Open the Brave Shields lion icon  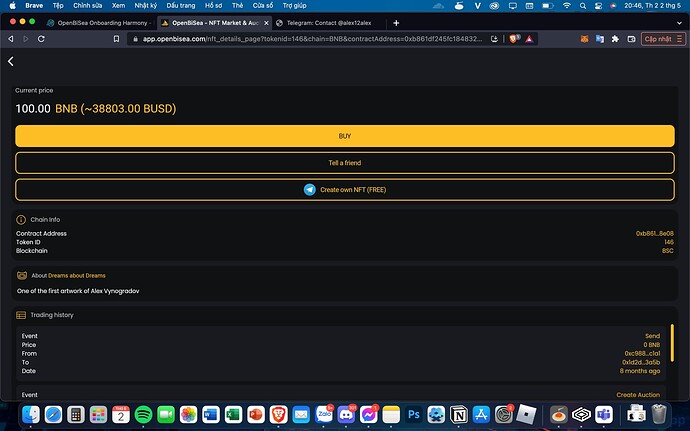click(x=514, y=39)
